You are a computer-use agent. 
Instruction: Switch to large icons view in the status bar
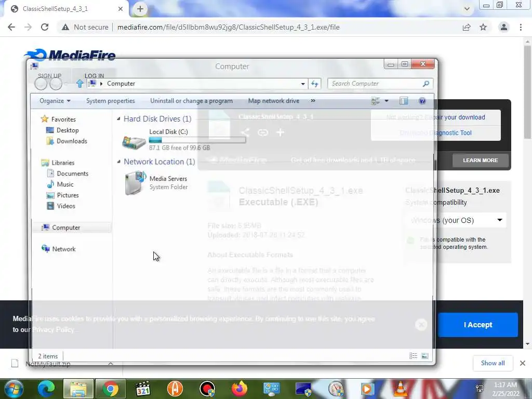(x=425, y=355)
